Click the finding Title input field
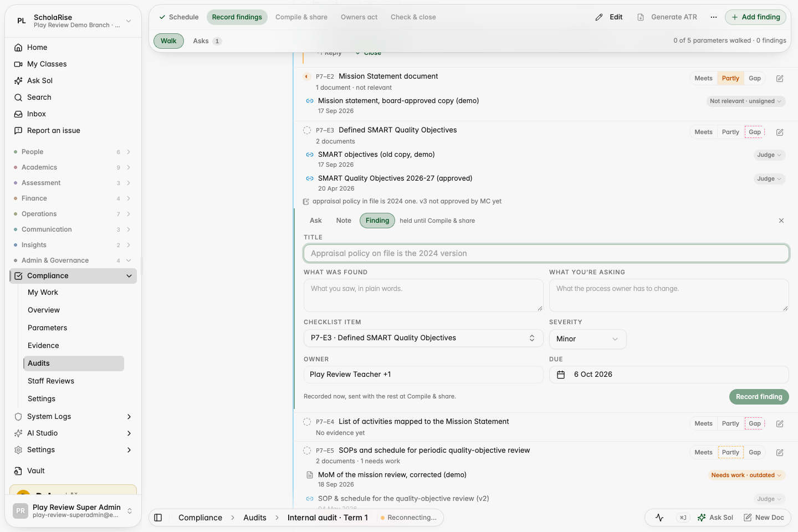 [x=546, y=253]
